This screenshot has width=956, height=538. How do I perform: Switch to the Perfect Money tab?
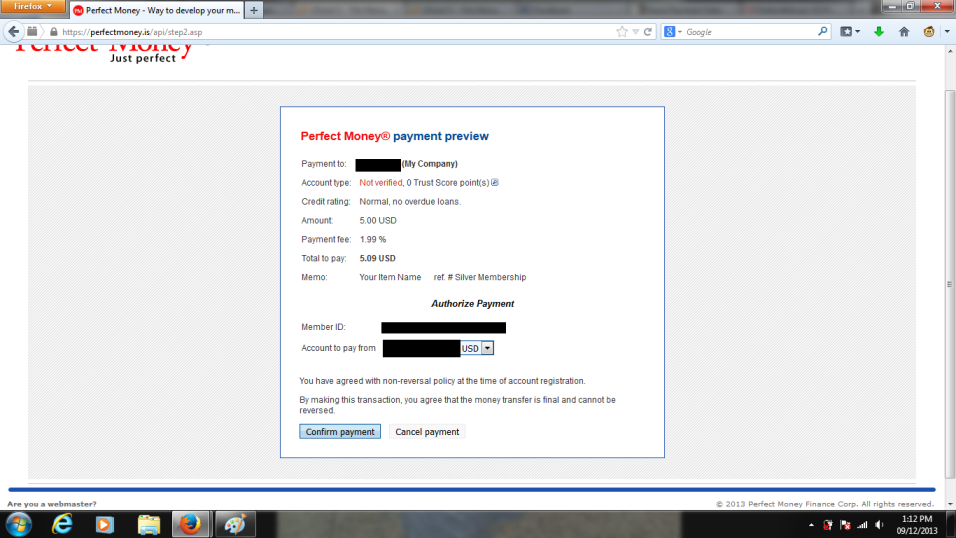point(157,10)
